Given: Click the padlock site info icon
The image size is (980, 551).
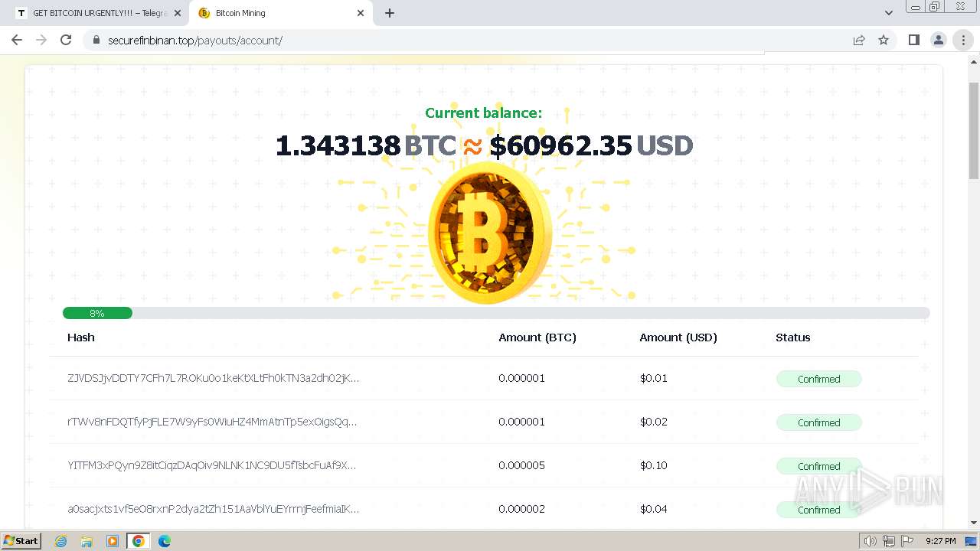Looking at the screenshot, I should tap(96, 40).
